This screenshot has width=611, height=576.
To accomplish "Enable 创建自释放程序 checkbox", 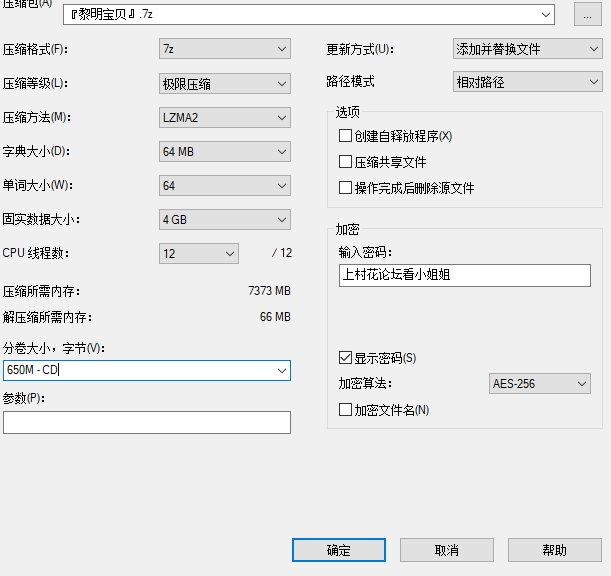I will click(346, 136).
